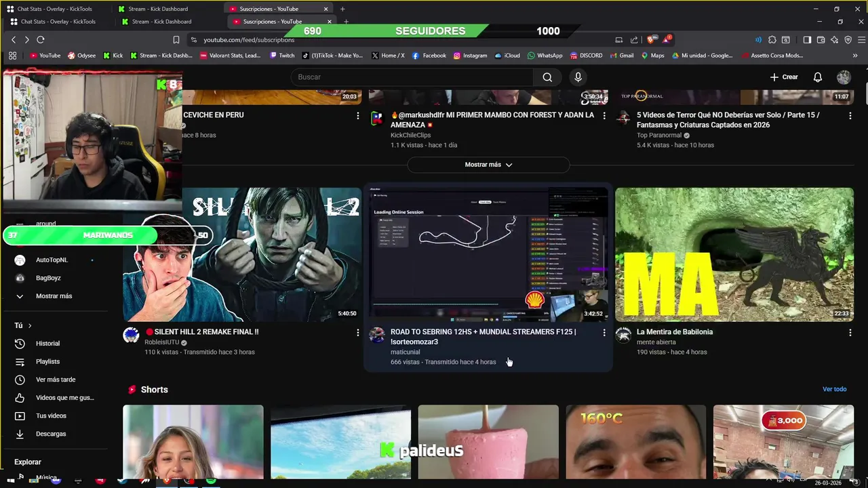868x488 pixels.
Task: Open the Instagram bookmark
Action: point(470,56)
